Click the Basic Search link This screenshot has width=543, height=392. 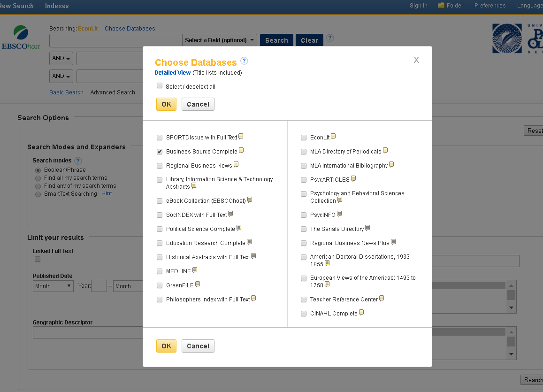(x=66, y=92)
